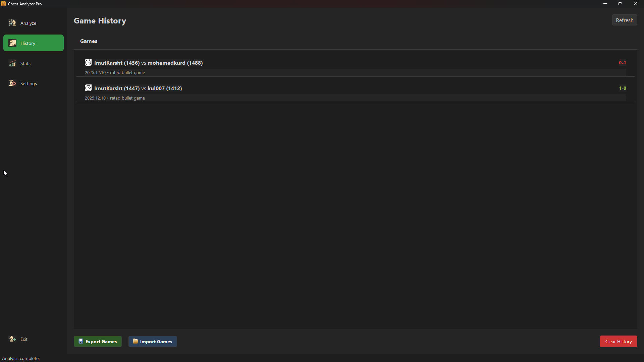Switch to the Stats page
This screenshot has height=362, width=644.
[34, 63]
